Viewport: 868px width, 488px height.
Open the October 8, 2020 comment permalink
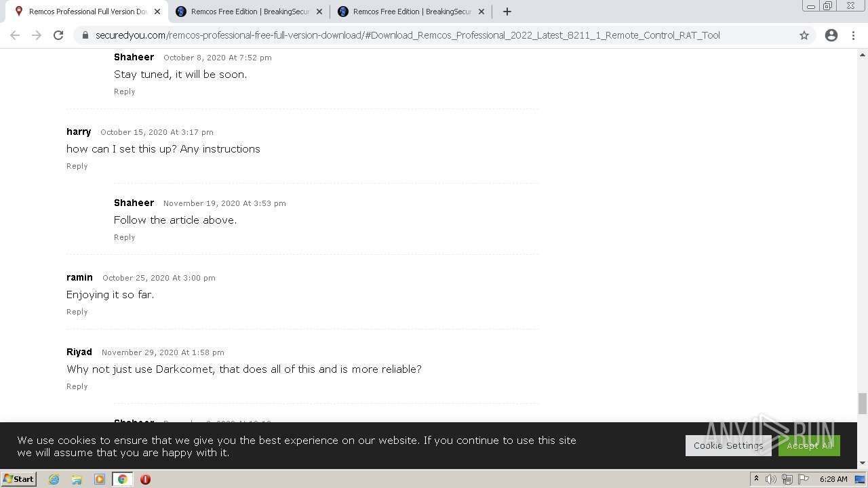coord(217,58)
